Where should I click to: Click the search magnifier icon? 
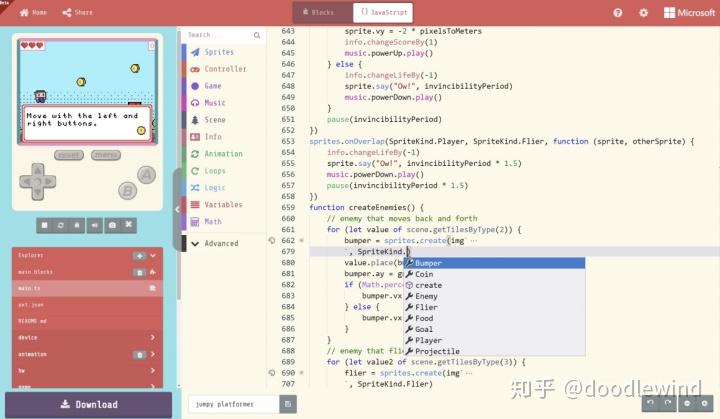tap(257, 35)
